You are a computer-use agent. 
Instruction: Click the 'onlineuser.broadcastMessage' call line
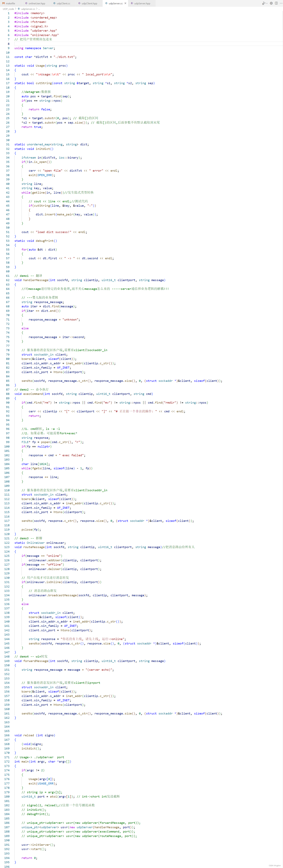[x=88, y=595]
